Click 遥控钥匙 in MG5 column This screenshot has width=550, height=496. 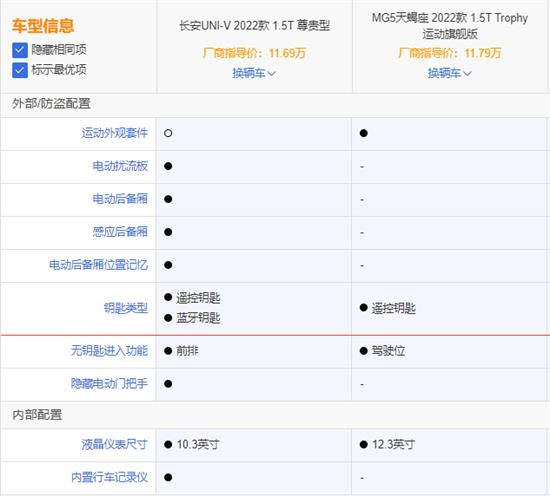[394, 308]
